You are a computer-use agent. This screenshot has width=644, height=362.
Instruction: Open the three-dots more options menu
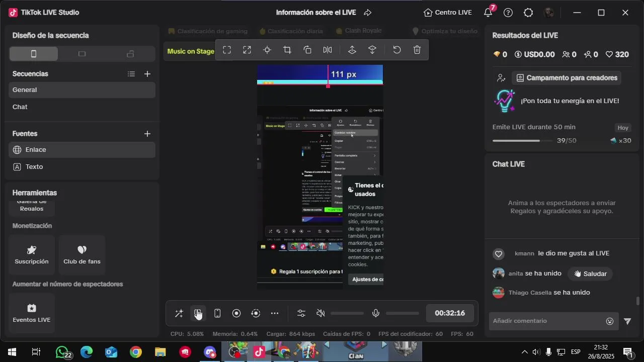coord(275,313)
